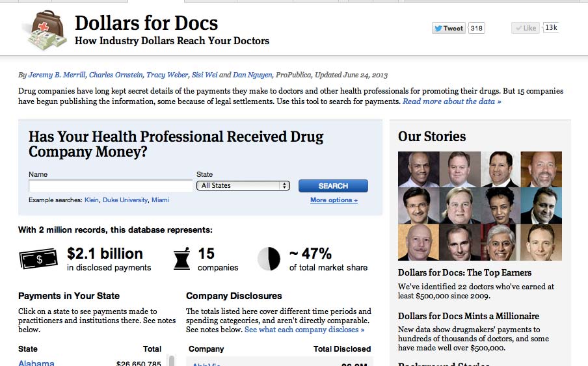Open Dollars for Docs: The Top Earners story
This screenshot has height=366, width=588.
[464, 273]
